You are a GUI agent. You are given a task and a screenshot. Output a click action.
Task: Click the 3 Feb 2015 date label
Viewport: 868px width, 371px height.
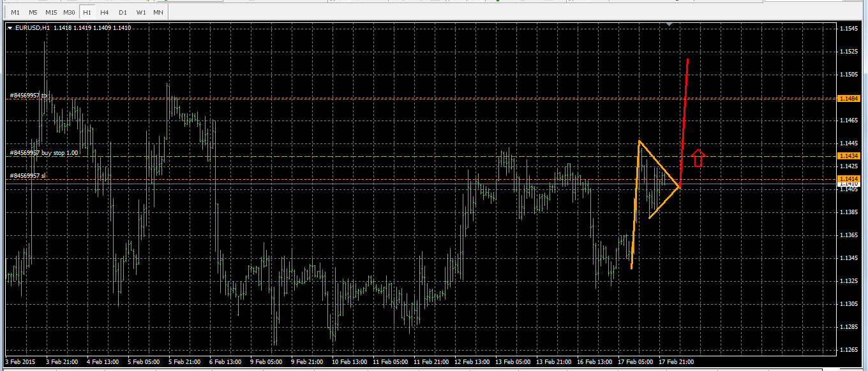point(20,361)
